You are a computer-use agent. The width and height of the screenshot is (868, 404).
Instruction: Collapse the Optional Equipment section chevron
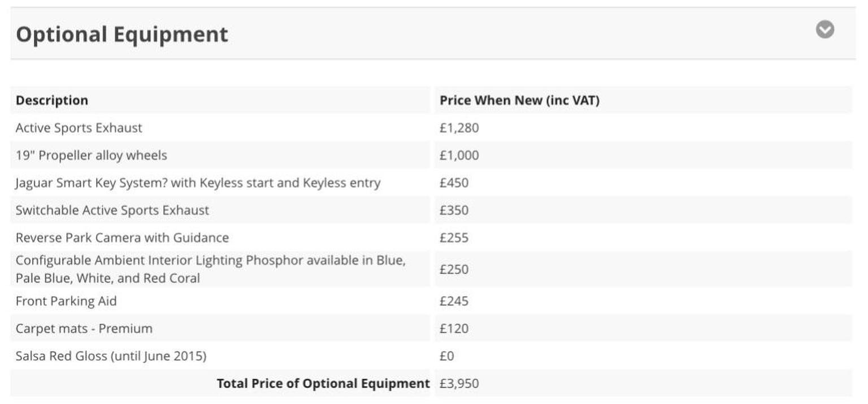(824, 29)
